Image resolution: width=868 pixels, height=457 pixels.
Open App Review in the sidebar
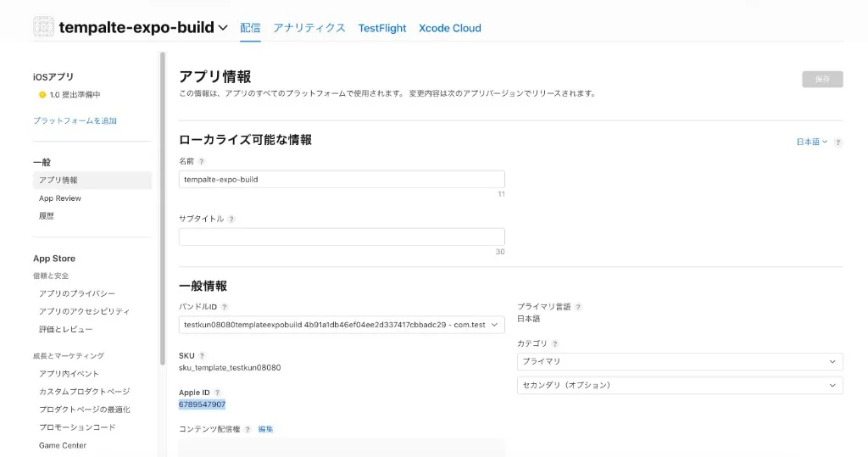[60, 198]
